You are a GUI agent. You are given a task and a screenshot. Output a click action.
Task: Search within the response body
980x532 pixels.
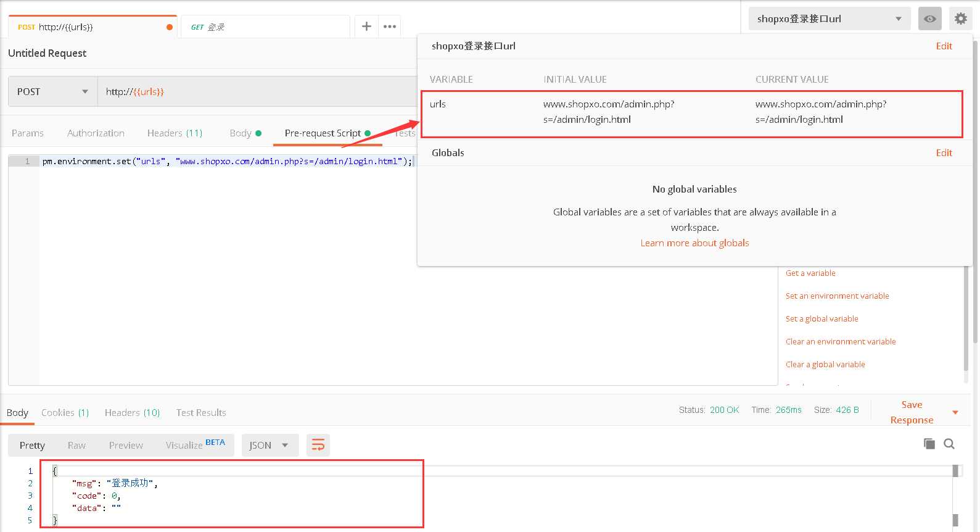[x=949, y=443]
